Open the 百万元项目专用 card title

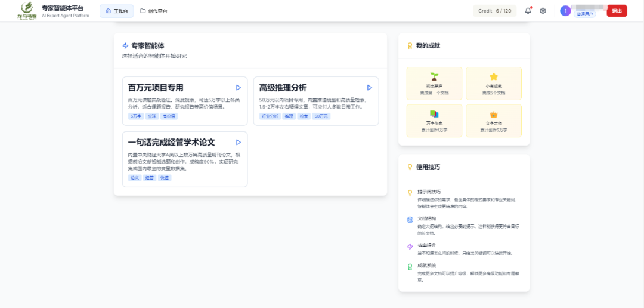[x=156, y=88]
